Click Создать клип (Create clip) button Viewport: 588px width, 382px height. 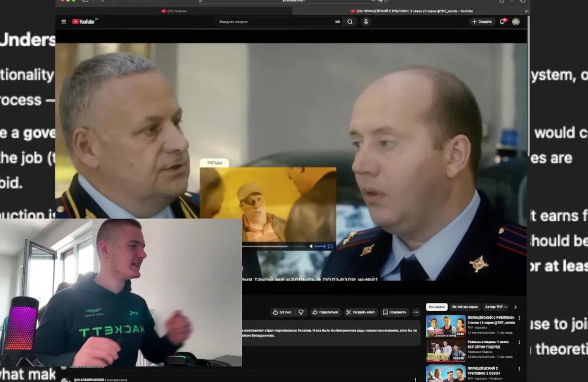point(361,312)
